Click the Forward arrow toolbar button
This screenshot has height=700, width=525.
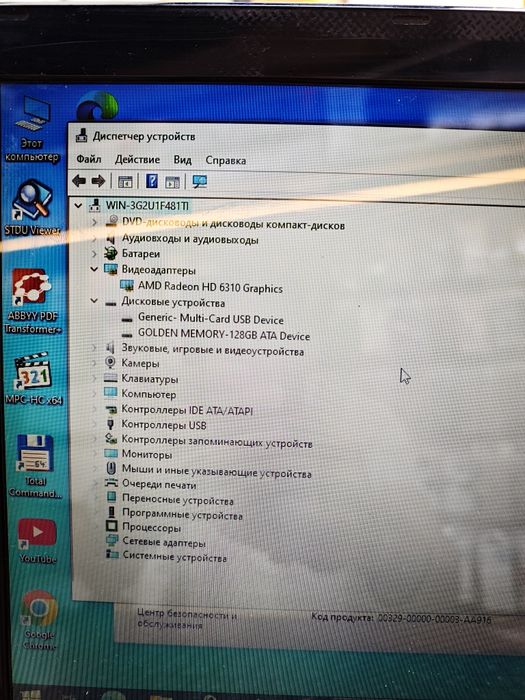pyautogui.click(x=98, y=181)
